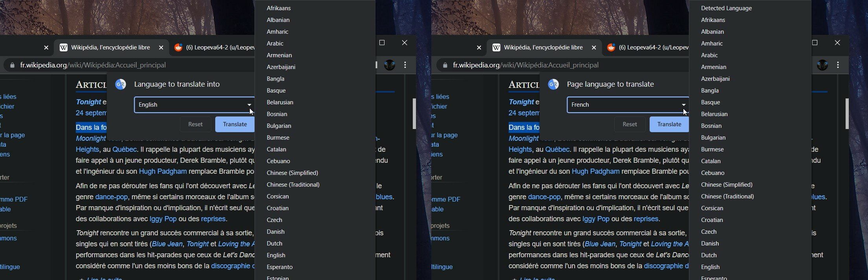The width and height of the screenshot is (868, 280).
Task: Choose Dutch in the left language list
Action: pyautogui.click(x=315, y=244)
